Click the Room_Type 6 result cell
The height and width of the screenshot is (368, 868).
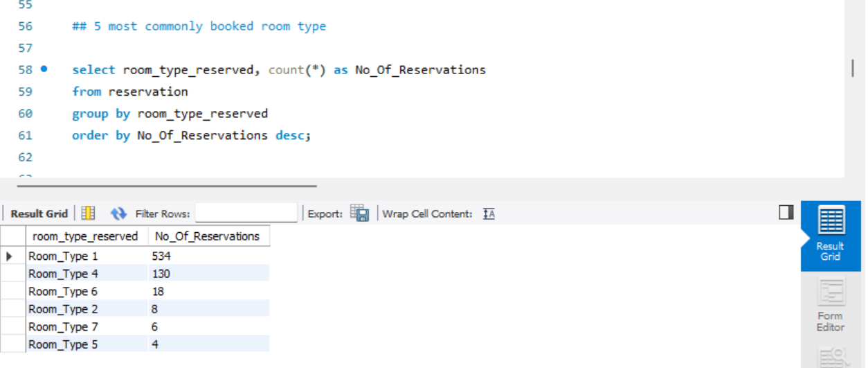tap(64, 292)
